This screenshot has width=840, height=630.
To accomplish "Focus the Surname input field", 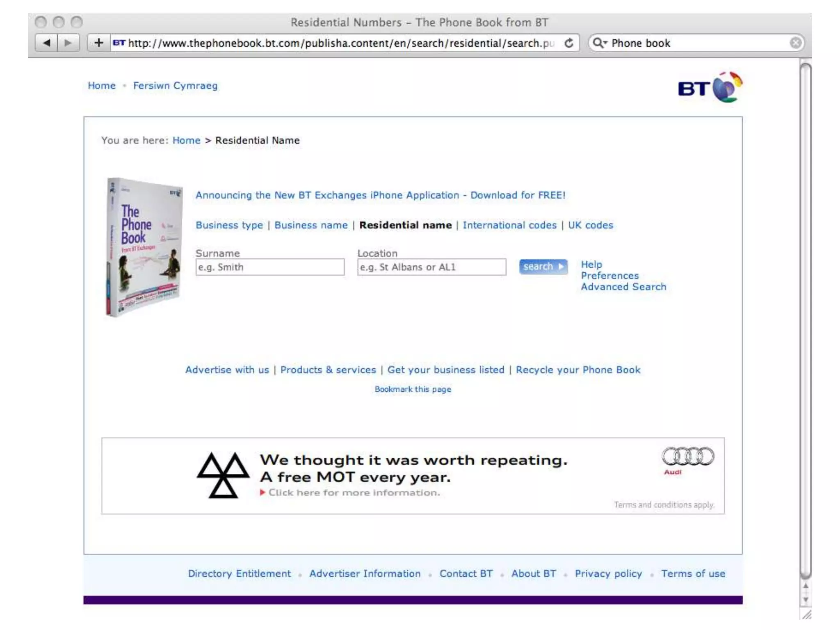I will click(x=270, y=267).
